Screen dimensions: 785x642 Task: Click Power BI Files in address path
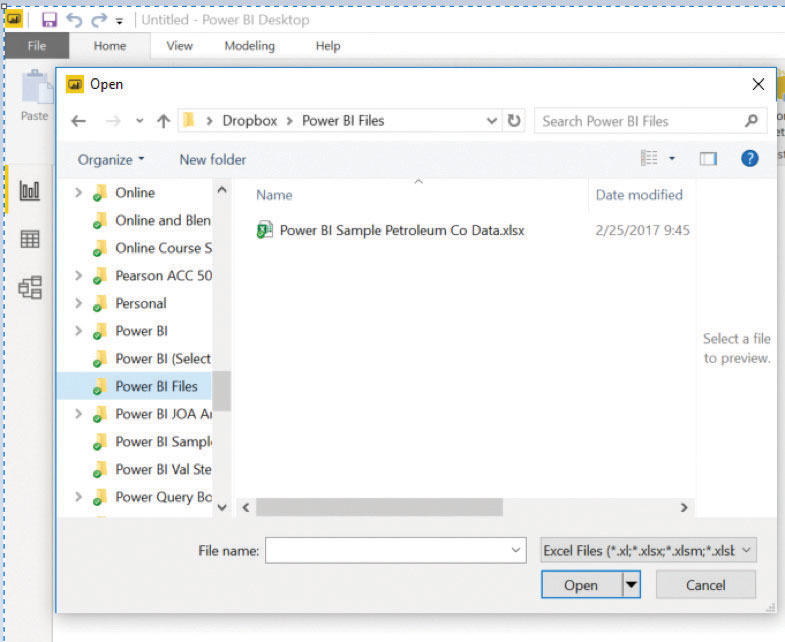(x=343, y=121)
